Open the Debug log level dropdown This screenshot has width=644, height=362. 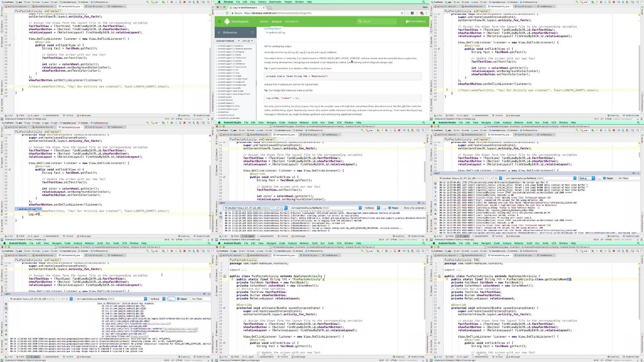pyautogui.click(x=586, y=178)
